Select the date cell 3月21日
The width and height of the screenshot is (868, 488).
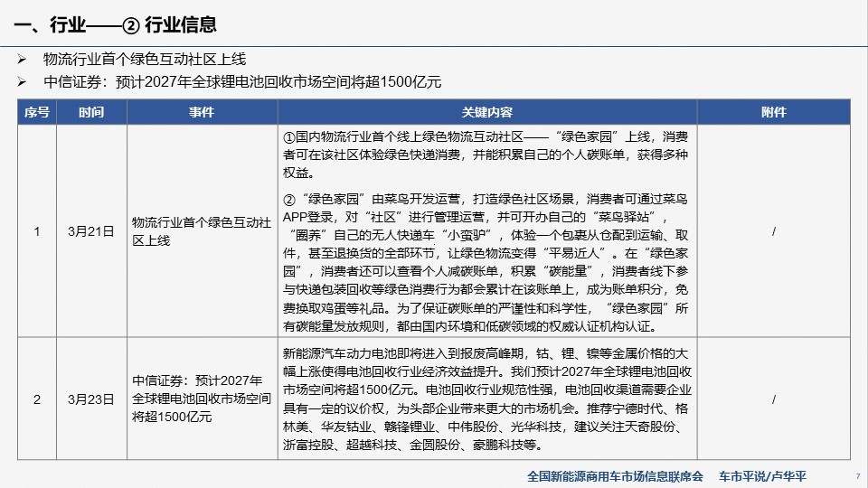(91, 231)
